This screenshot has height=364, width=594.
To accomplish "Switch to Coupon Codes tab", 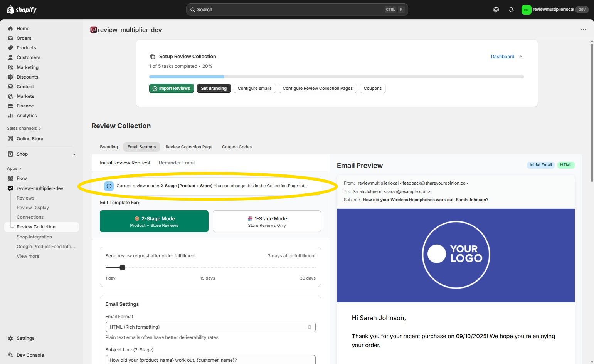I will click(237, 147).
